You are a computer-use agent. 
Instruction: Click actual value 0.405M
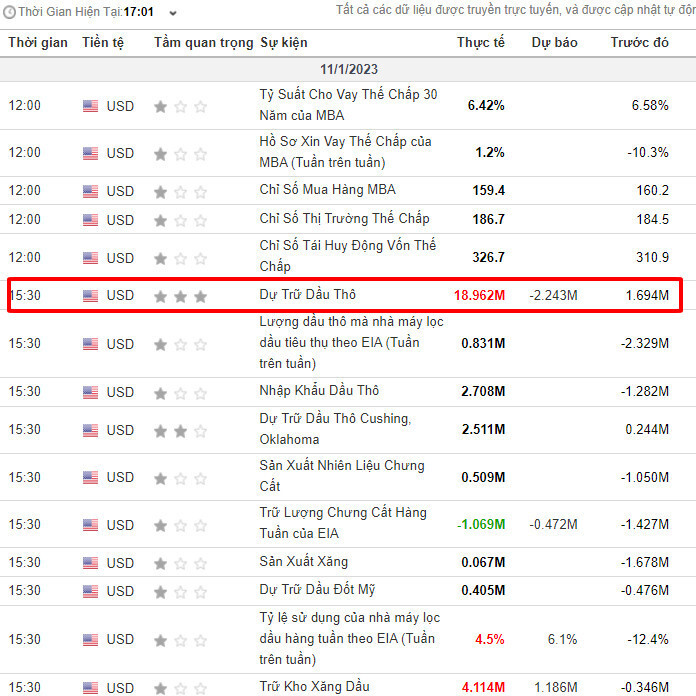tap(483, 590)
